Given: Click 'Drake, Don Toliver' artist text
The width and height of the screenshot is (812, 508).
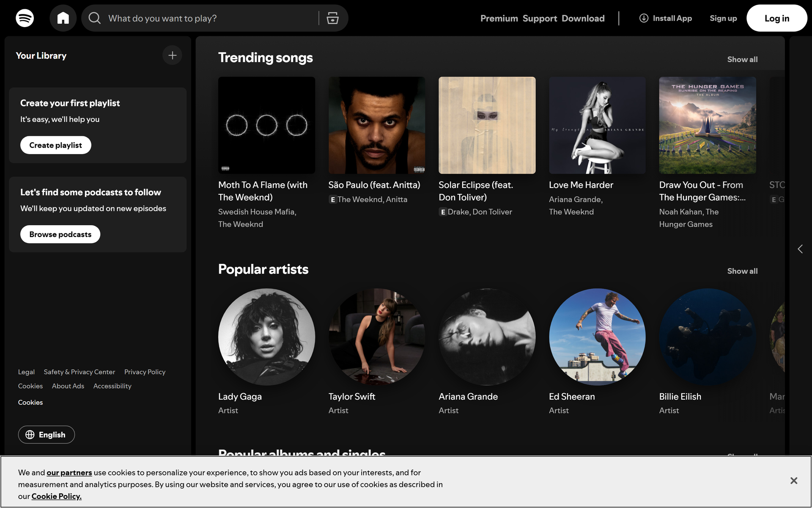Looking at the screenshot, I should pyautogui.click(x=480, y=212).
